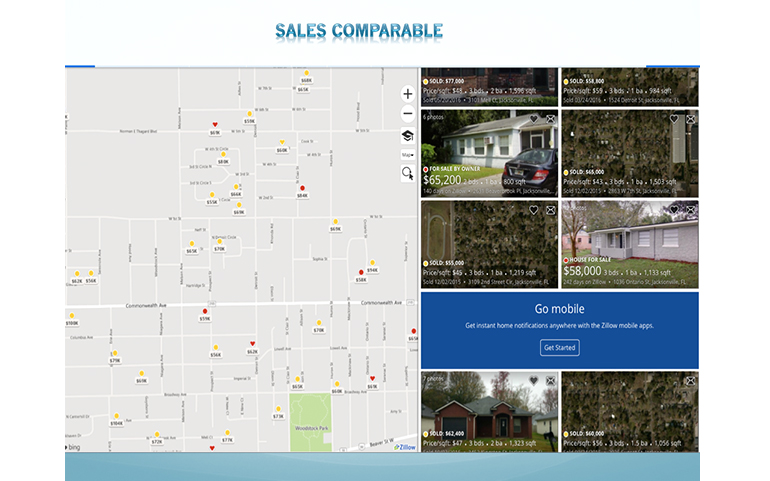This screenshot has height=481, width=770.
Task: Favorite the $58,000 house for sale
Action: [674, 210]
